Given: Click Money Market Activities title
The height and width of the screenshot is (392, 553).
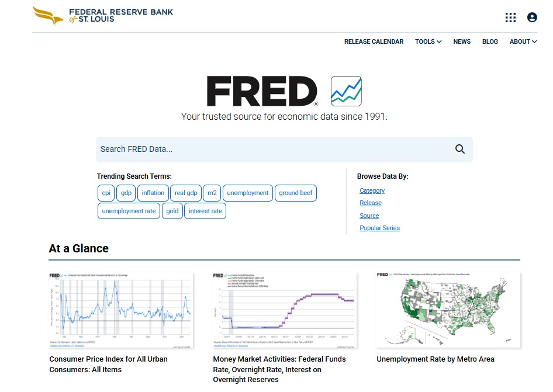Looking at the screenshot, I should click(279, 369).
